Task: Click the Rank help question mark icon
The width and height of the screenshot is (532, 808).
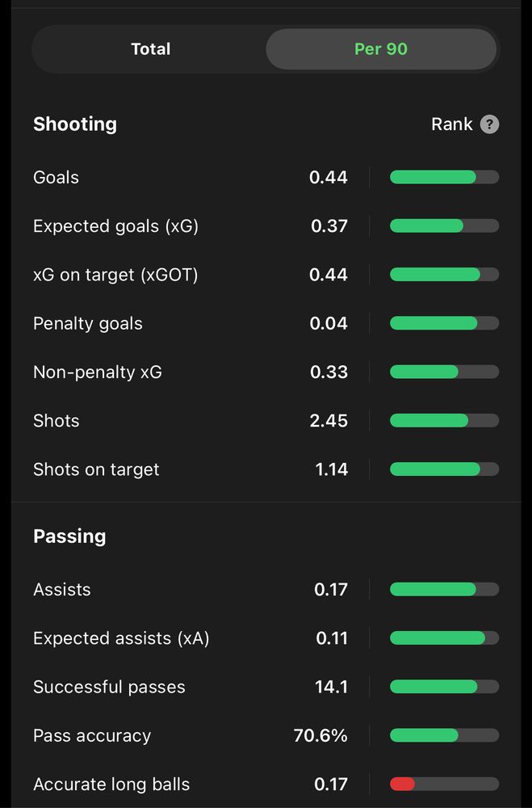Action: tap(489, 124)
